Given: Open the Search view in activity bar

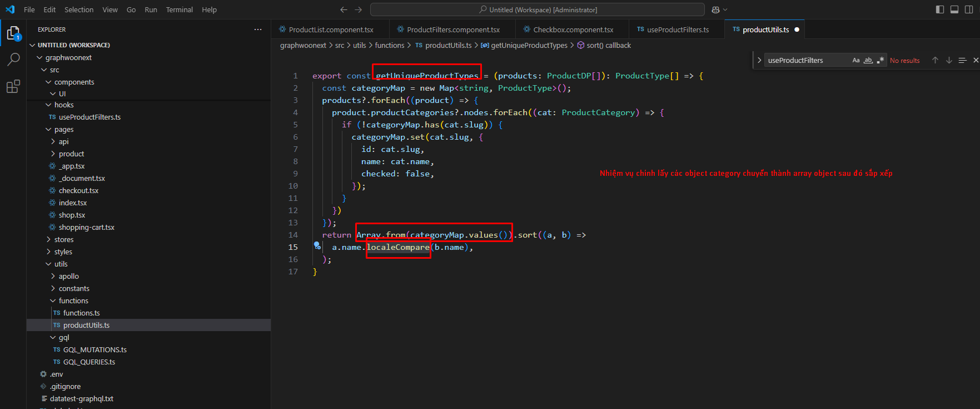Looking at the screenshot, I should pos(13,59).
